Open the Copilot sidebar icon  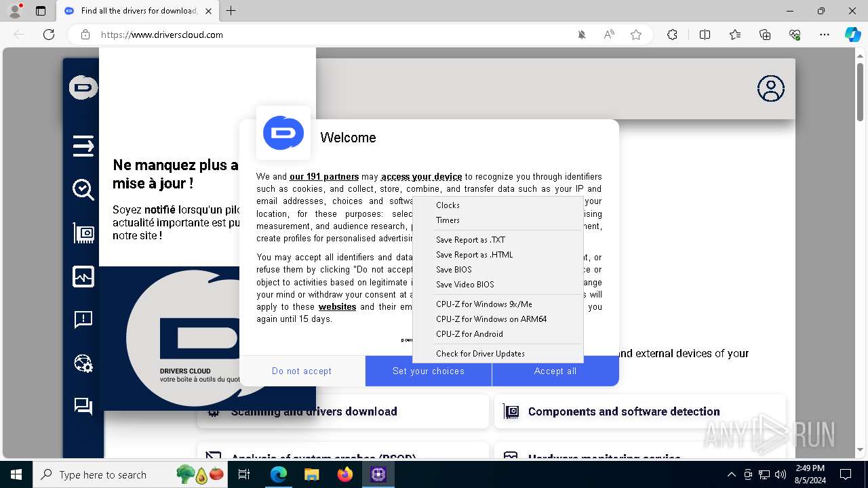point(852,35)
